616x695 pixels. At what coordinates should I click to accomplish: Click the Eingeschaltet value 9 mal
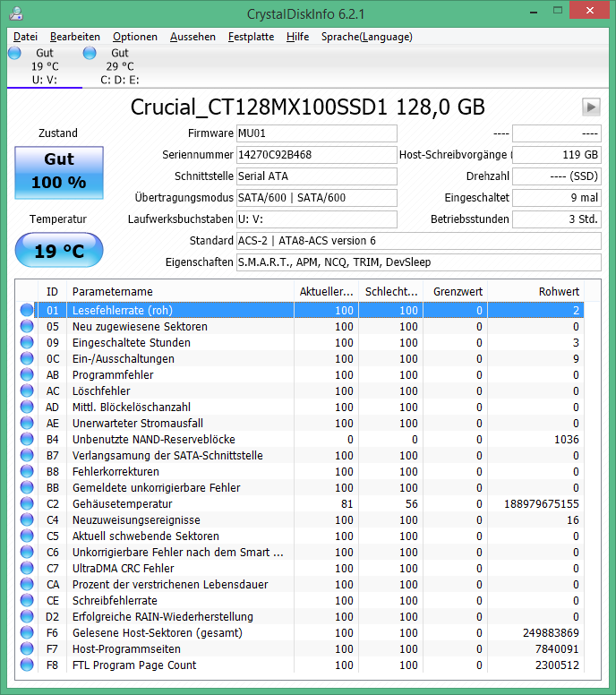click(x=557, y=198)
